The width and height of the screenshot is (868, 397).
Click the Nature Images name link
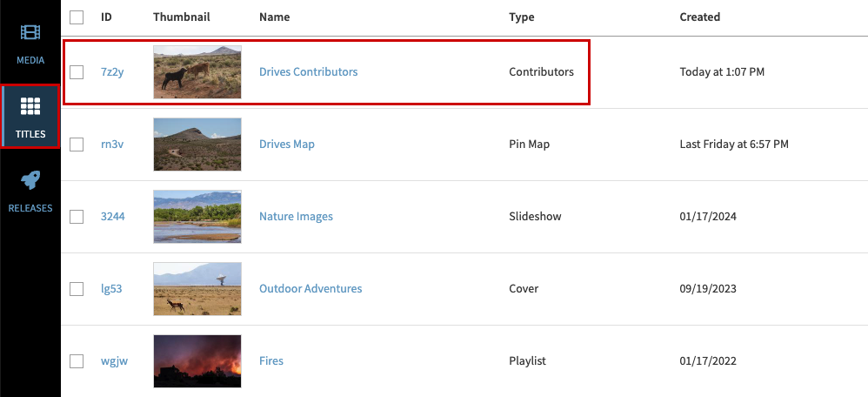click(x=296, y=217)
